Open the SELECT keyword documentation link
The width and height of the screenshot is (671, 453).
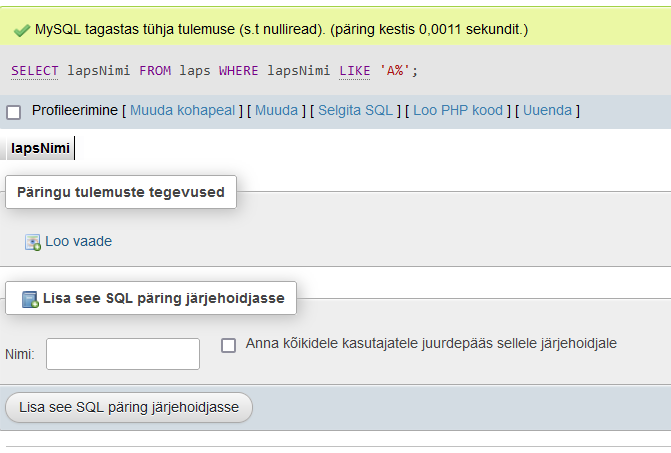click(x=35, y=71)
